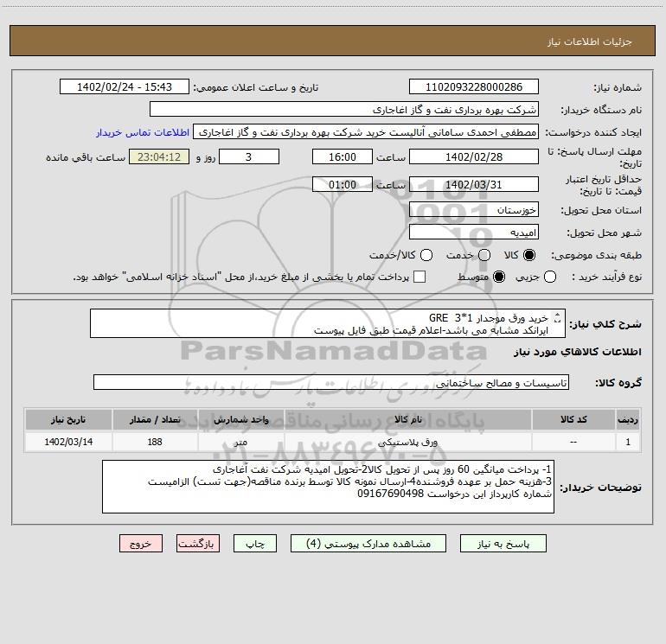Screen dimensions: 666x644
Task: Click the 'تعداد / مقدار' column header
Action: (155, 419)
